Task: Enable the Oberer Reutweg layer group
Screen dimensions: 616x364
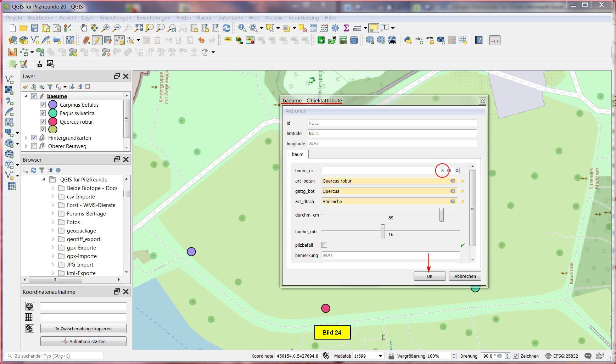Action: (34, 146)
